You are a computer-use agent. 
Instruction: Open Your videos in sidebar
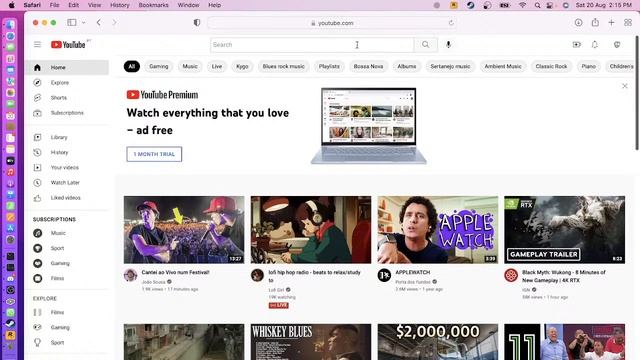tap(67, 167)
